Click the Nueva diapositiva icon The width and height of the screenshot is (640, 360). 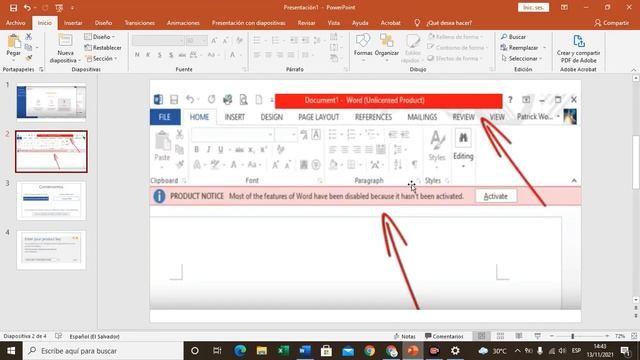tap(65, 41)
